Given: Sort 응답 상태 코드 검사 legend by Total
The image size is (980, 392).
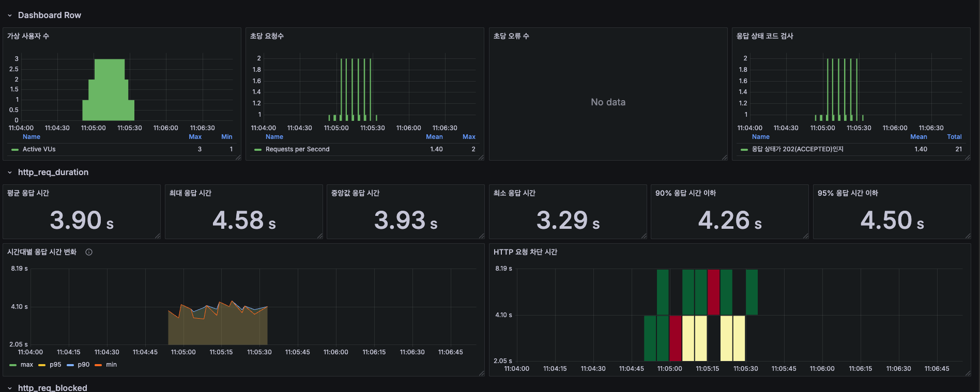Looking at the screenshot, I should [954, 137].
